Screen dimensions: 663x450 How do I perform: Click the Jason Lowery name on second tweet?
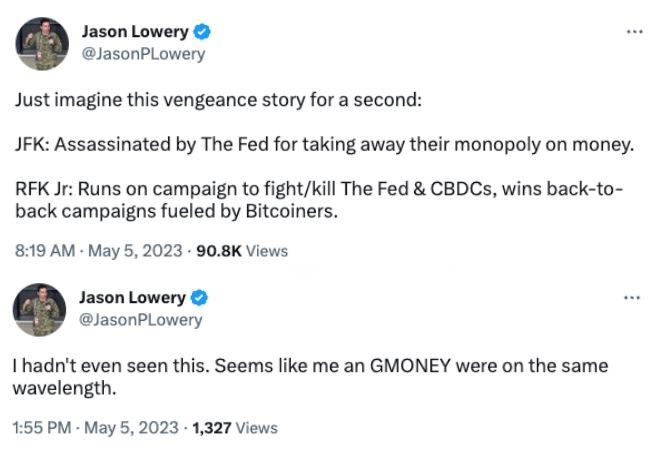[132, 298]
